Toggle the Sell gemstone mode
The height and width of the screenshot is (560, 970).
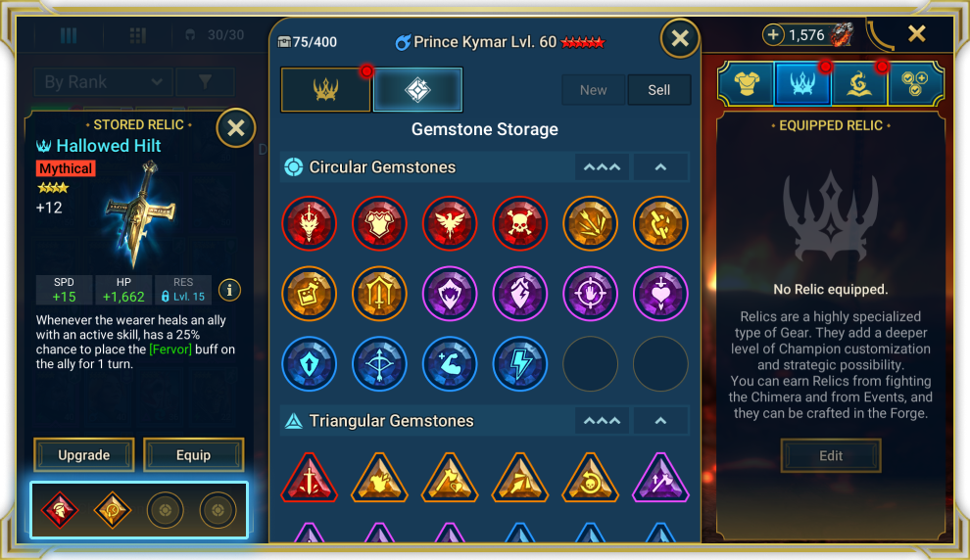pyautogui.click(x=658, y=90)
